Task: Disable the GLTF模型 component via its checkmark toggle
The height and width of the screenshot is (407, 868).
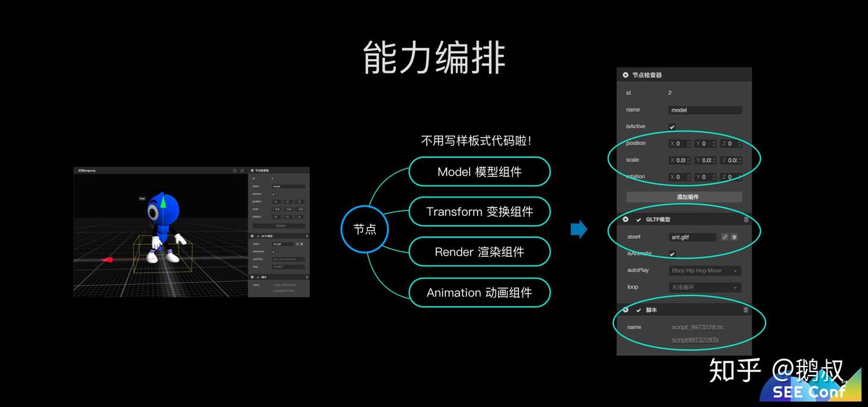Action: coord(638,220)
